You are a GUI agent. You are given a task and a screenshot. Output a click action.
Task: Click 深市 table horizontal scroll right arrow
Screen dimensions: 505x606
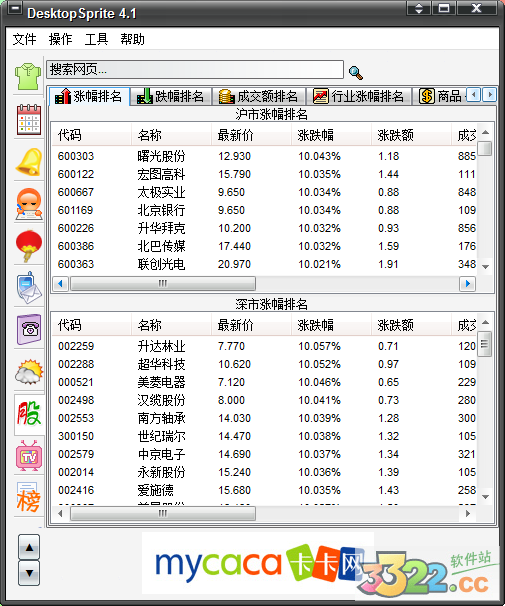[x=468, y=514]
